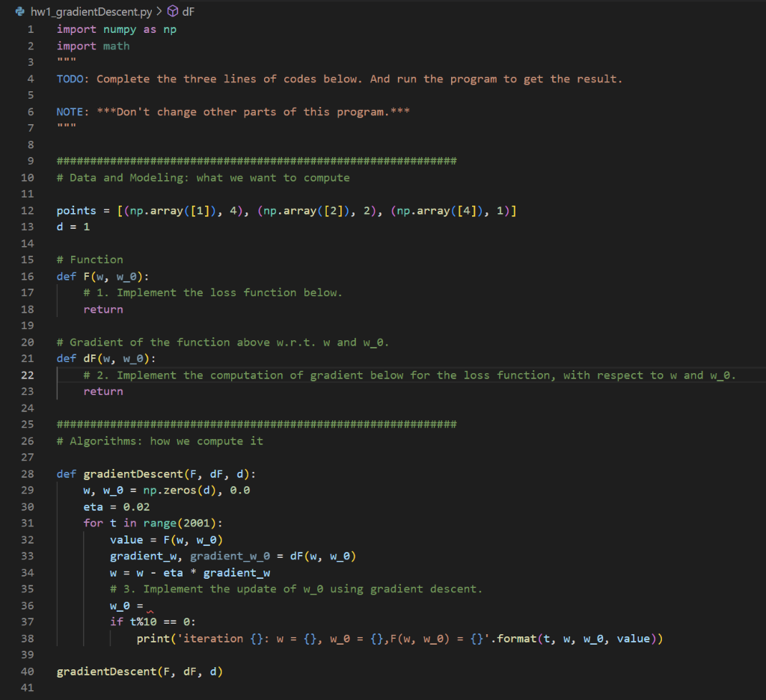This screenshot has height=700, width=766.
Task: Click line number 40 in gutter
Action: pos(28,672)
